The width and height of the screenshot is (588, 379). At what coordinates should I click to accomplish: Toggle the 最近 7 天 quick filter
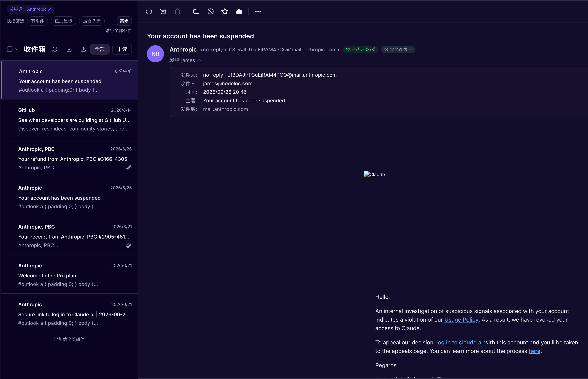(92, 21)
